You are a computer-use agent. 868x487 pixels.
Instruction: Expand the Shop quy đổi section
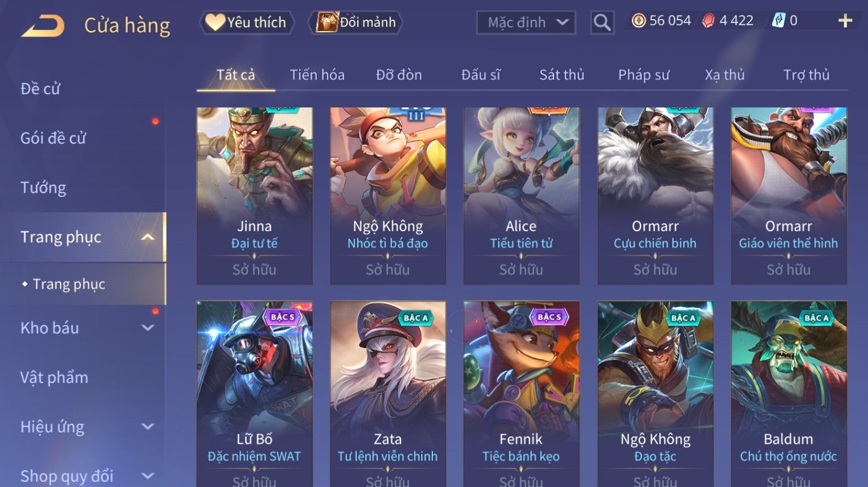tap(148, 476)
